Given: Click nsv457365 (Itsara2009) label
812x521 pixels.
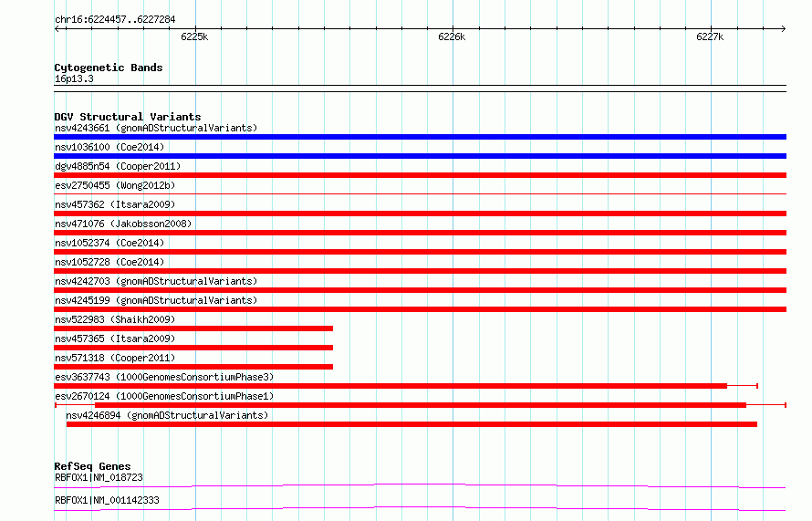Looking at the screenshot, I should pos(115,339).
